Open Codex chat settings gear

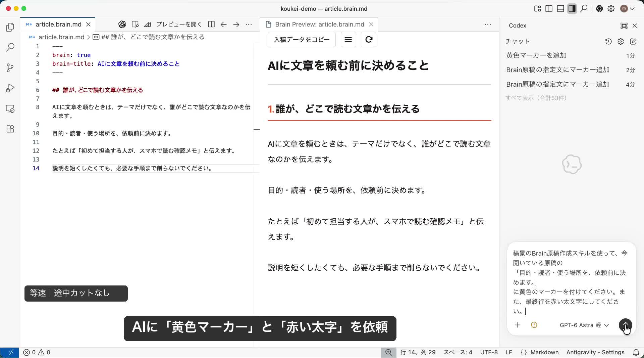(621, 41)
